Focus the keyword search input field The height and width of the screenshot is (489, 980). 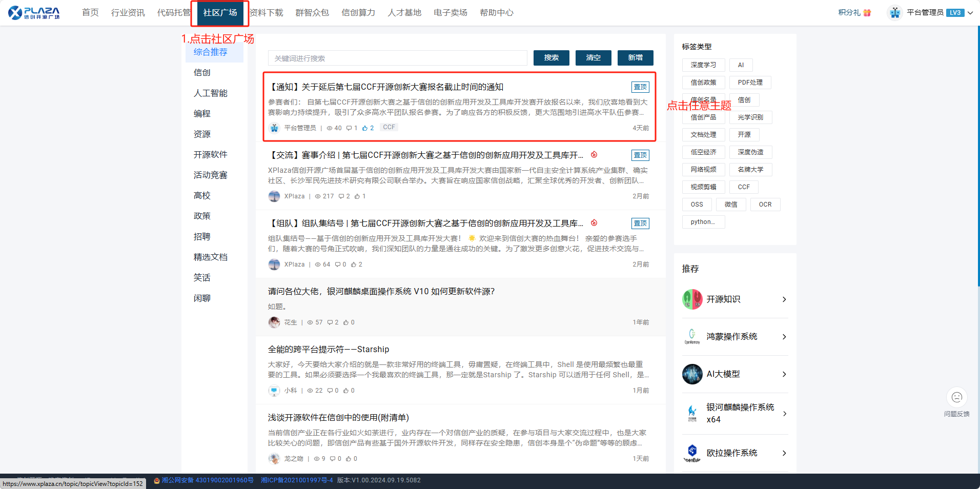tap(397, 58)
